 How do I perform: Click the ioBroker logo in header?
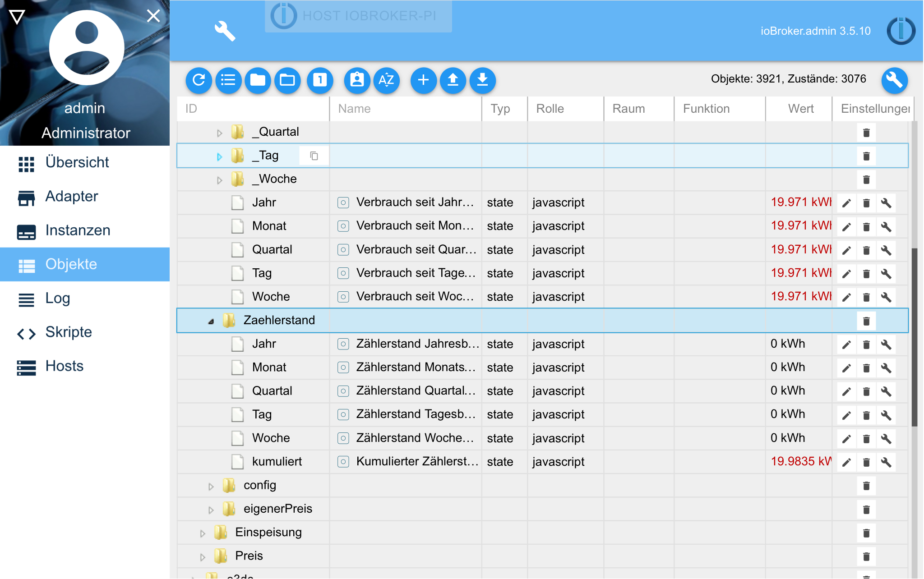(x=901, y=31)
